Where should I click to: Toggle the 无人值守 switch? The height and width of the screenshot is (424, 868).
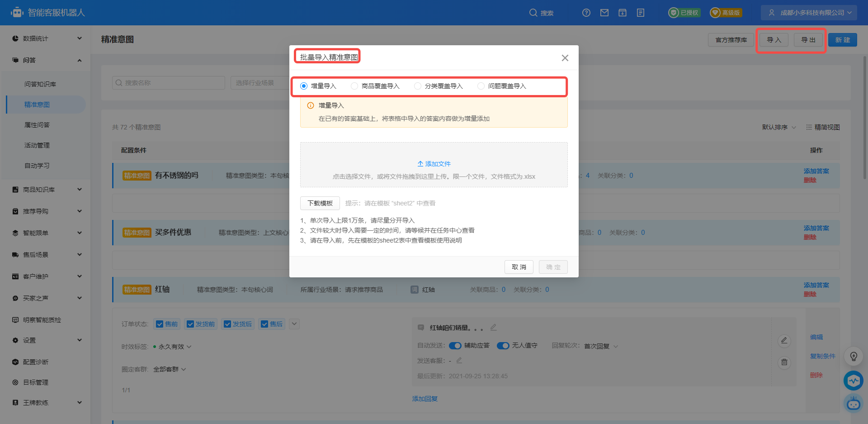pos(503,346)
